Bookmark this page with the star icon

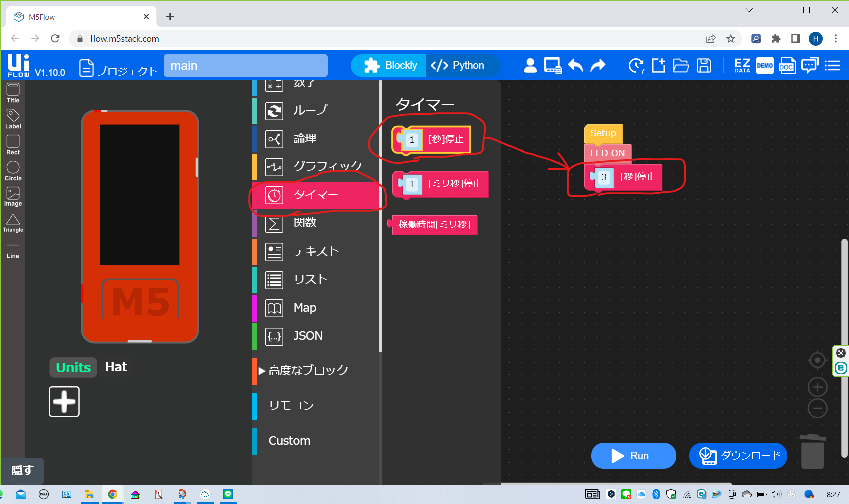click(x=731, y=39)
